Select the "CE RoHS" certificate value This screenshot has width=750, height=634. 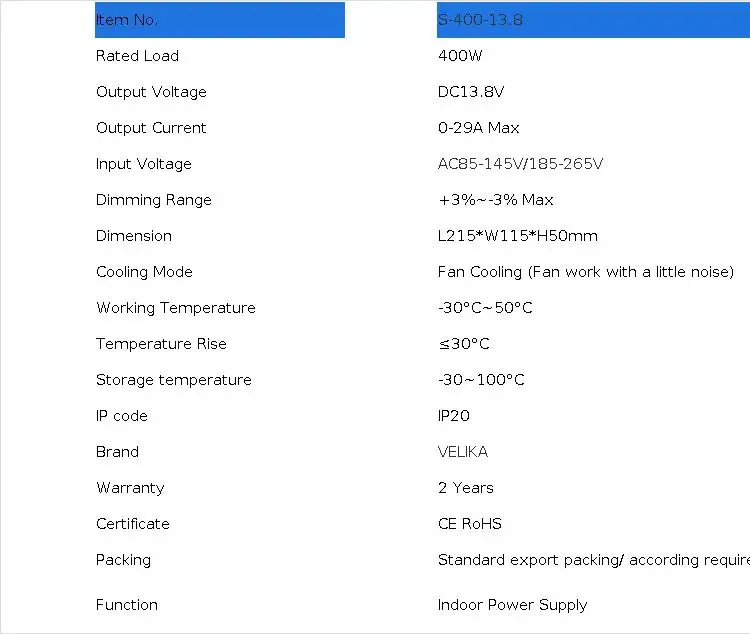(470, 524)
